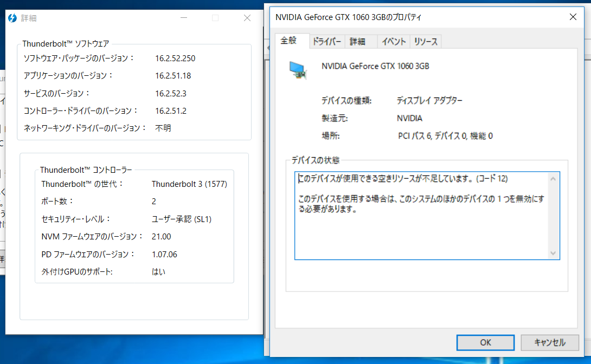Click the NVM ファームウェアのバージョン label
Screen dimensions: 591x364
(x=92, y=236)
